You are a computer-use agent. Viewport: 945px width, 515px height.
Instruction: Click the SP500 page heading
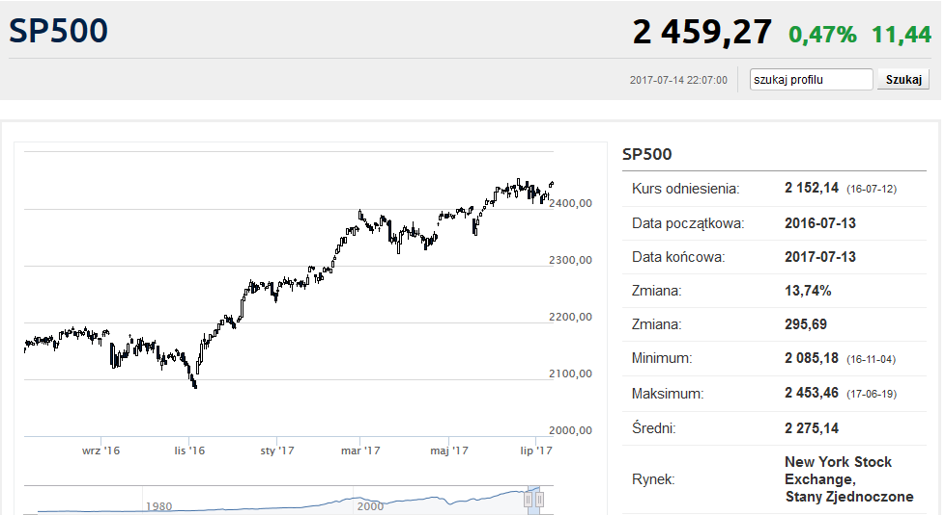pos(58,31)
